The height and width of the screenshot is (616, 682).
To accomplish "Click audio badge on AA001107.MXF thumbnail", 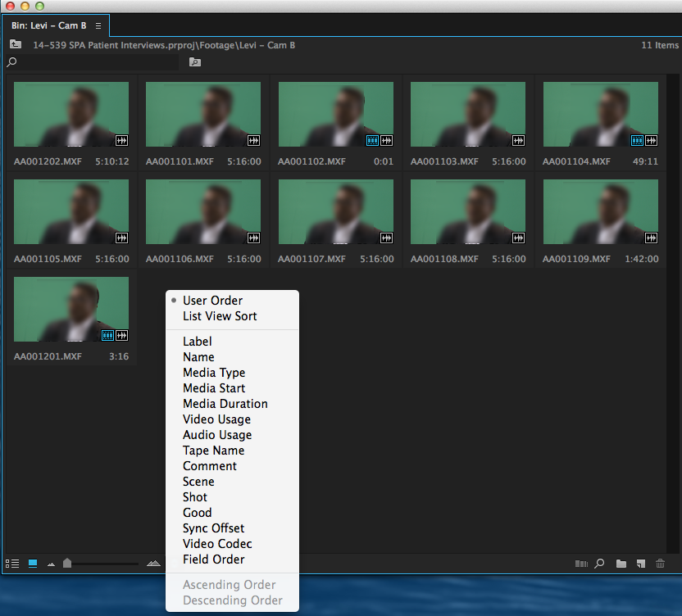I will [387, 238].
